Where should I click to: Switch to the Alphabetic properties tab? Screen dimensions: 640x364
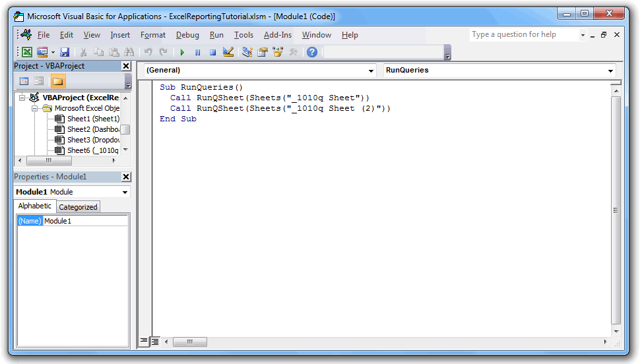[x=35, y=206]
